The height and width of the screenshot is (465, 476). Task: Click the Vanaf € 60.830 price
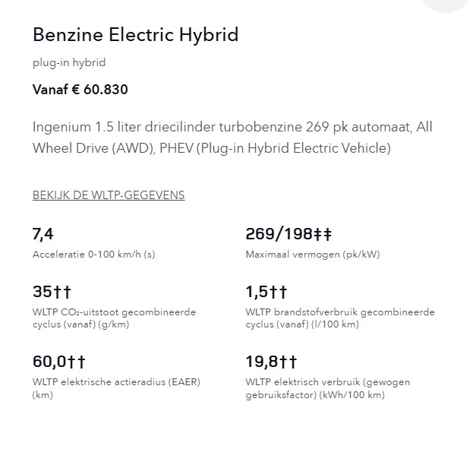[x=80, y=90]
